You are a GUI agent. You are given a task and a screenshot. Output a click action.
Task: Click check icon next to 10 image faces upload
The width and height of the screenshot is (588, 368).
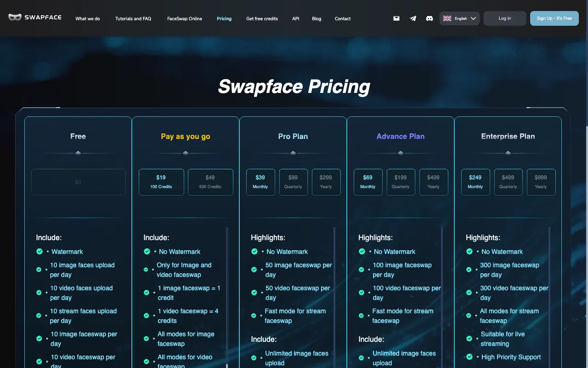pyautogui.click(x=39, y=270)
